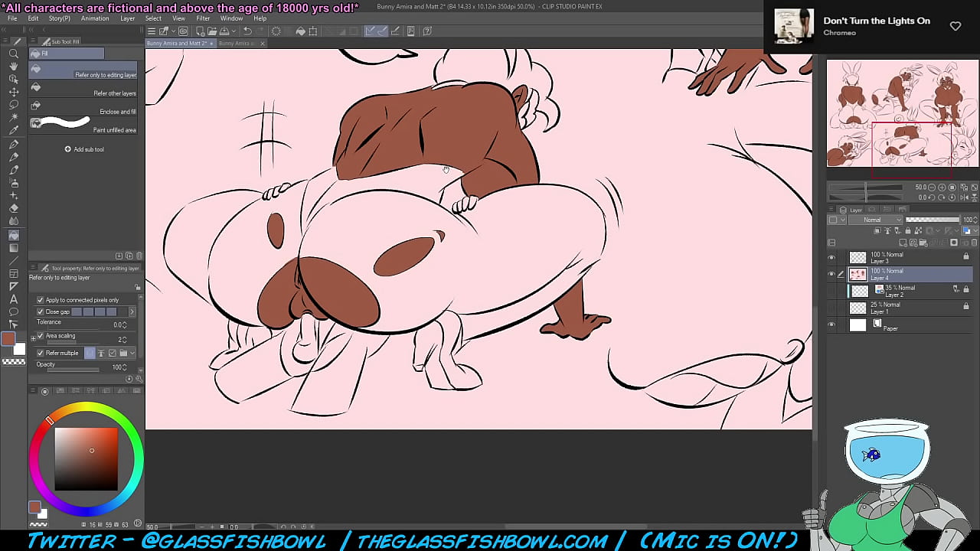Image resolution: width=980 pixels, height=551 pixels.
Task: Select the Enclose and fill sub tool
Action: pos(83,107)
